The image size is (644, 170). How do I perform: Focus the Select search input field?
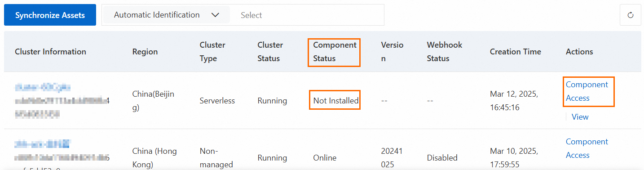click(x=308, y=15)
